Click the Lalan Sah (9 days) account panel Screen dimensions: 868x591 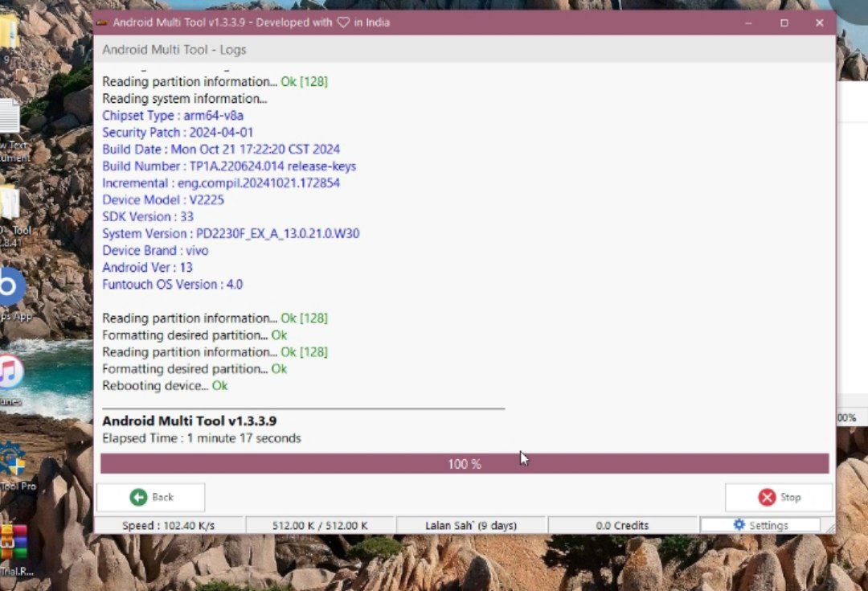[x=471, y=526]
